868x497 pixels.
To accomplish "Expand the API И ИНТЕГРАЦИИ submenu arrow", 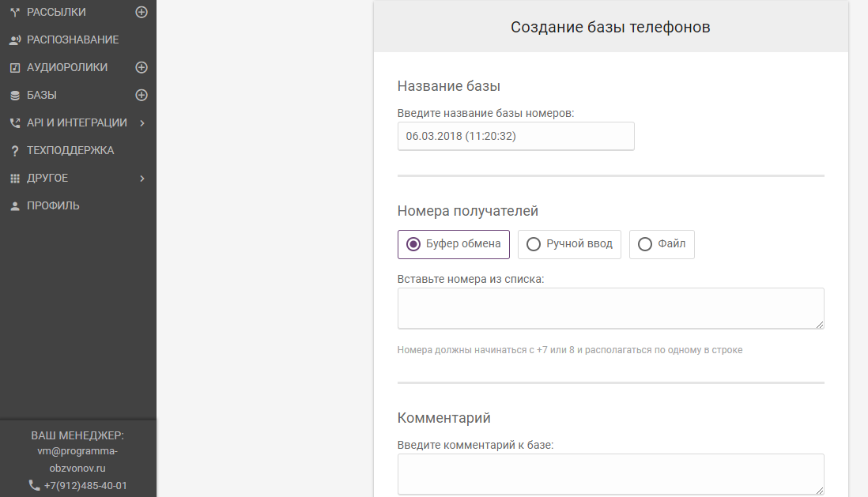I will pyautogui.click(x=142, y=122).
